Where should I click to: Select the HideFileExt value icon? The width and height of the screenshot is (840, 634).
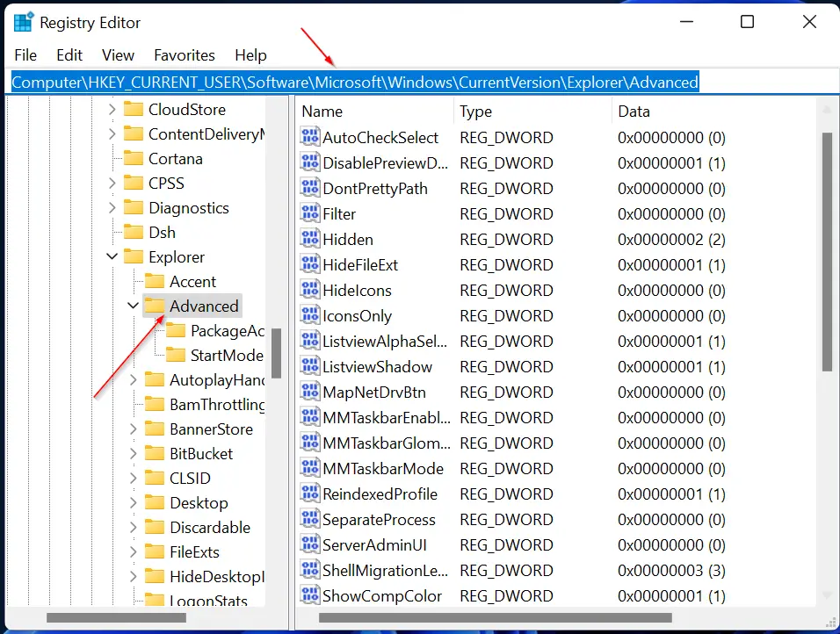coord(310,264)
